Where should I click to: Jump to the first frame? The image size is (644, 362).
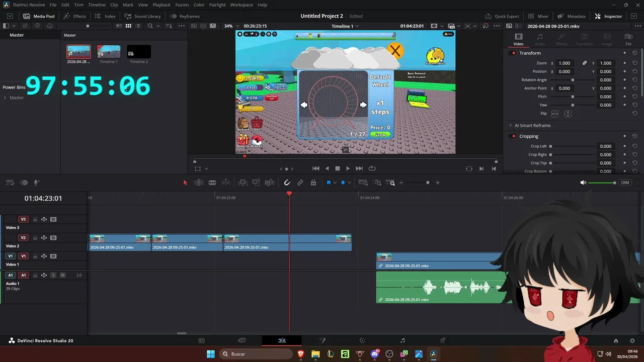coord(316,168)
